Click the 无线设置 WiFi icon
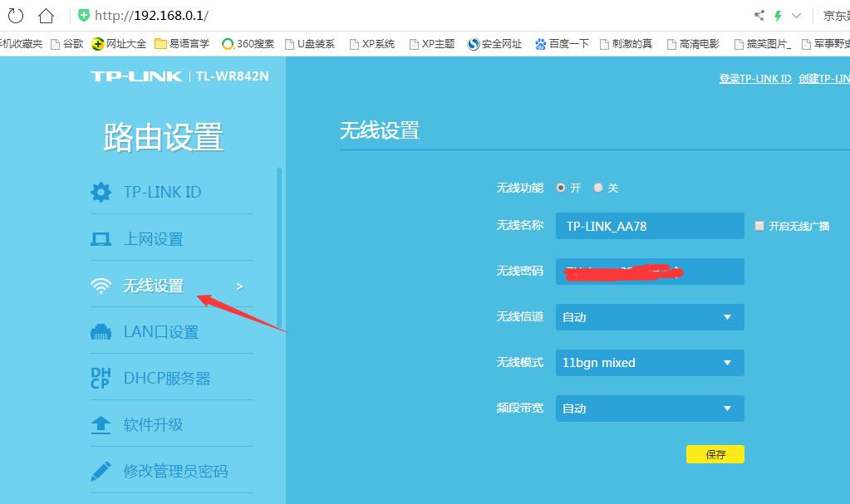 point(101,285)
